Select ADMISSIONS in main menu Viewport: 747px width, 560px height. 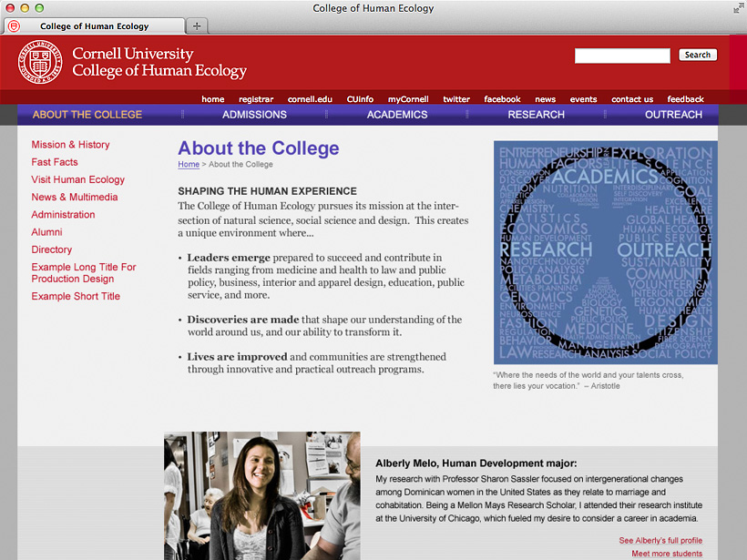coord(254,115)
